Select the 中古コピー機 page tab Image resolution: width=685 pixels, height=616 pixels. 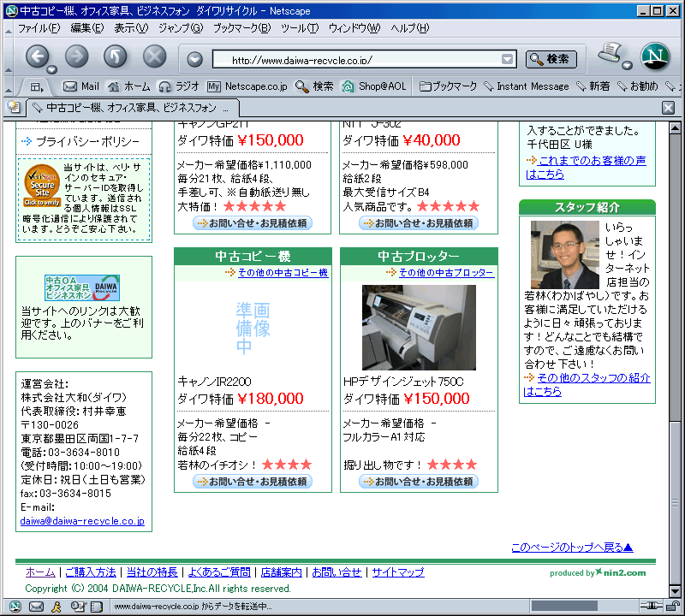(x=133, y=108)
